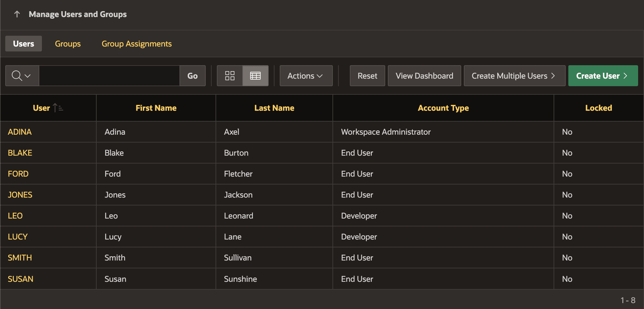This screenshot has height=309, width=644.
Task: Open the LEO user record
Action: click(15, 216)
